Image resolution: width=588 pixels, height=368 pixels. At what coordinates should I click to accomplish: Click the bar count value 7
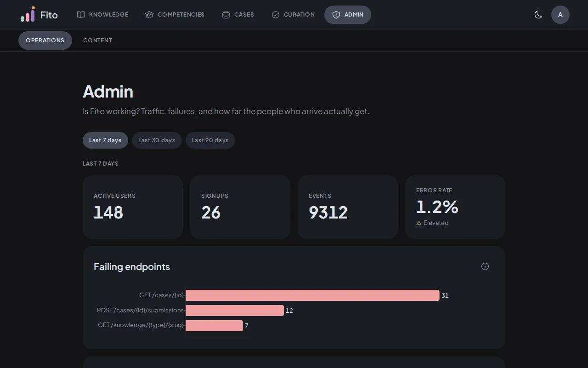[247, 326]
